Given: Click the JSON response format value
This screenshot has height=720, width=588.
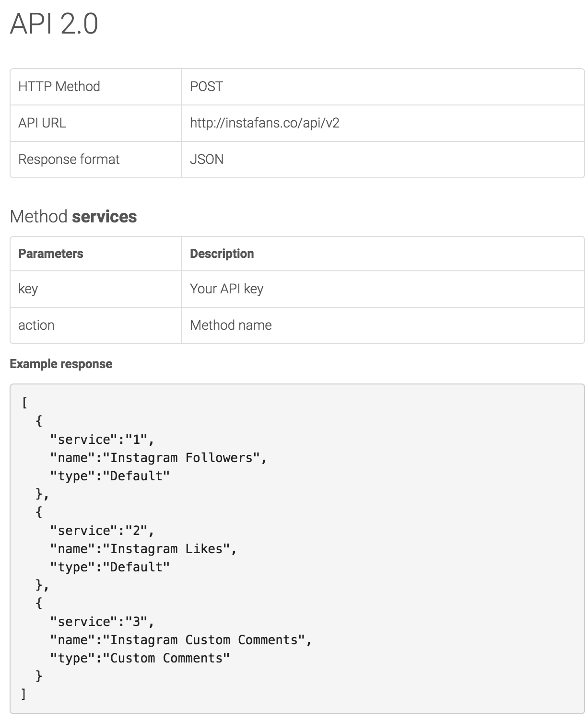Looking at the screenshot, I should [207, 160].
